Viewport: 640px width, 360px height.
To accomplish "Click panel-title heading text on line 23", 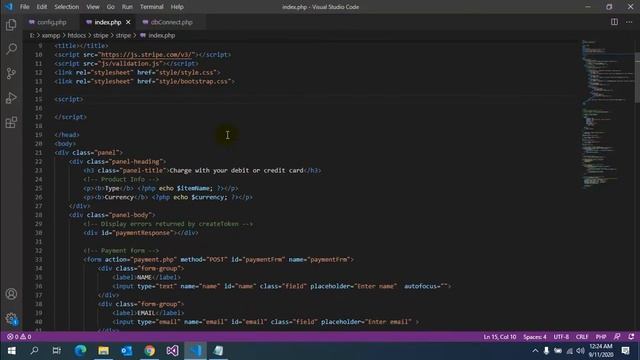I will (x=236, y=171).
